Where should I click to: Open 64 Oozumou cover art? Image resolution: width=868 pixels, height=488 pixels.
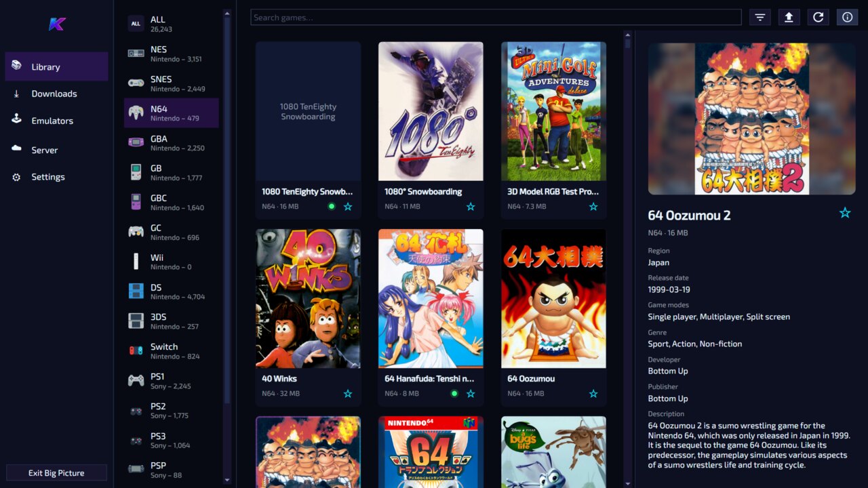(553, 298)
